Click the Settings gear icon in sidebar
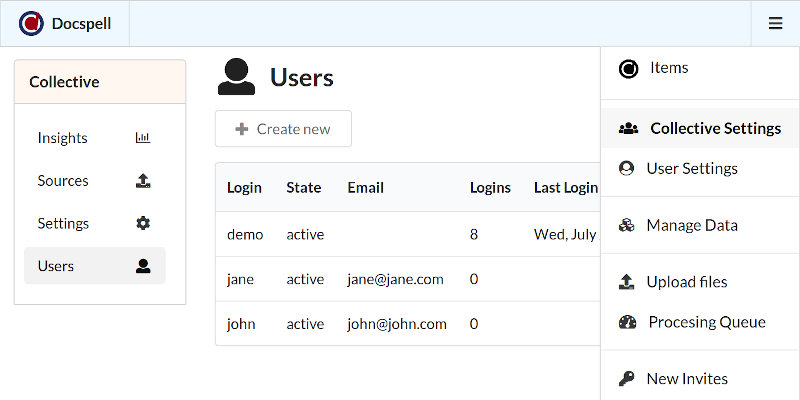The image size is (800, 400). tap(142, 224)
